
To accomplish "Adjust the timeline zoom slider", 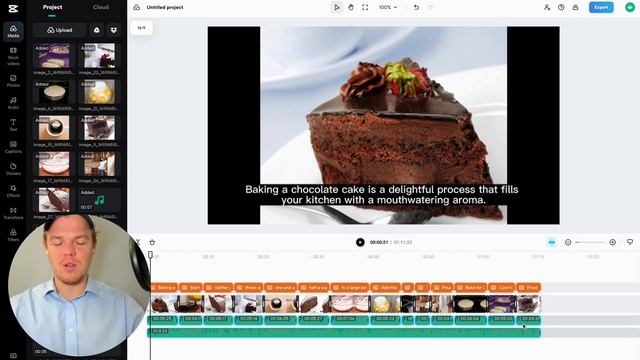I will point(590,242).
